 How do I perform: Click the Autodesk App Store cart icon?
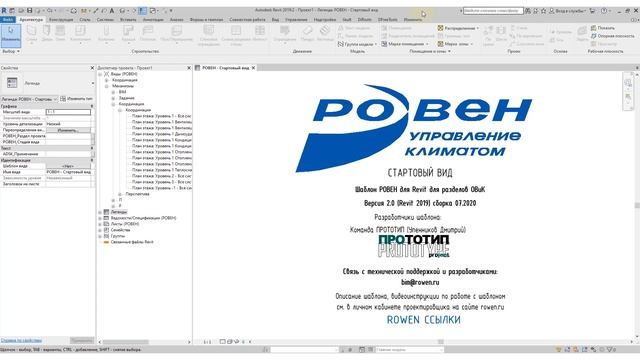(592, 11)
